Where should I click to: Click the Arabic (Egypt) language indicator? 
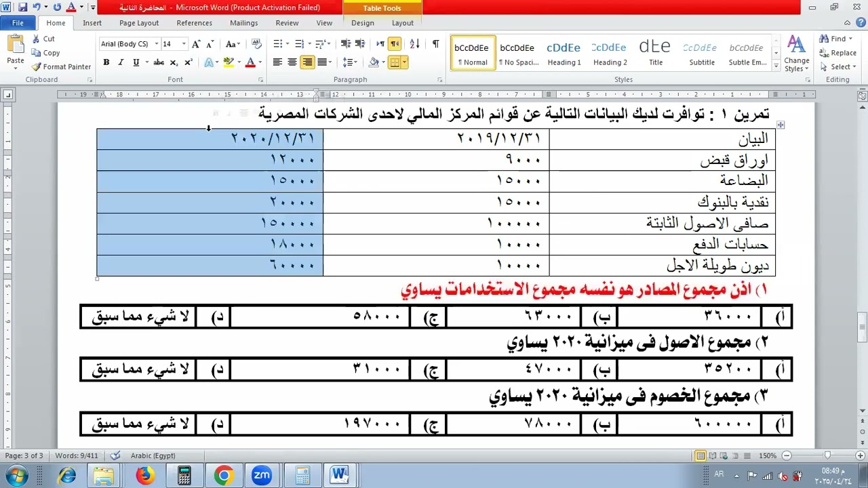click(x=153, y=455)
